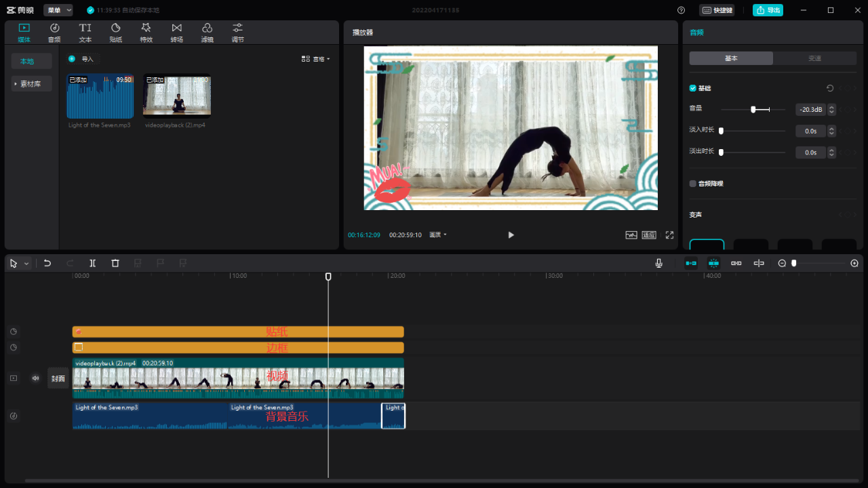Move the timeline zoom slider
The width and height of the screenshot is (868, 488).
(x=794, y=263)
